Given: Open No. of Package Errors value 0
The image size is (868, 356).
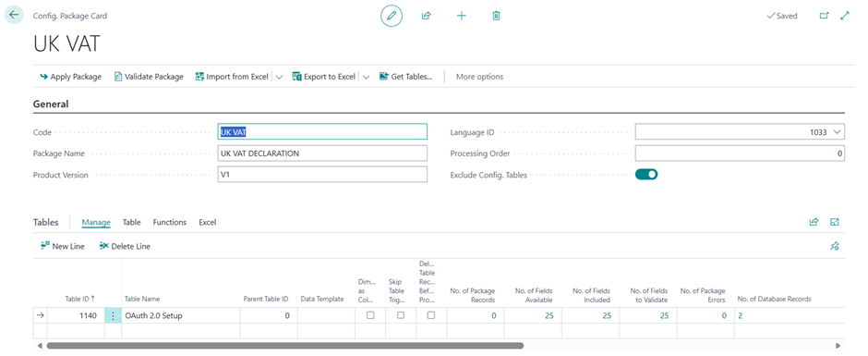Looking at the screenshot, I should pyautogui.click(x=724, y=315).
